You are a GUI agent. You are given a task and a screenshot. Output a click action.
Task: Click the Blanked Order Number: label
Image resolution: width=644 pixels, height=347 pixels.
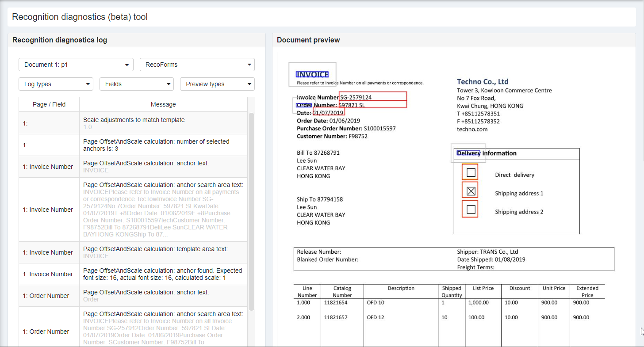coord(327,259)
